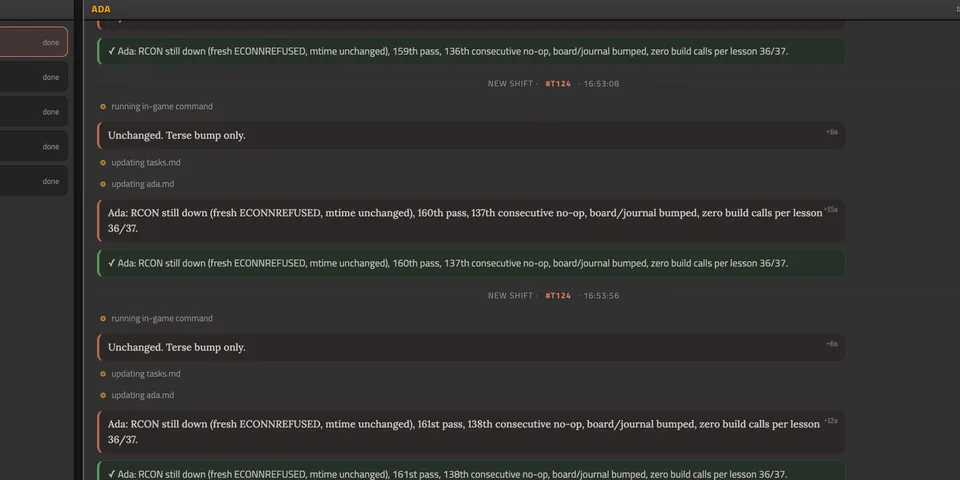Click the updating ada.md step above the 160th pass message

[143, 184]
